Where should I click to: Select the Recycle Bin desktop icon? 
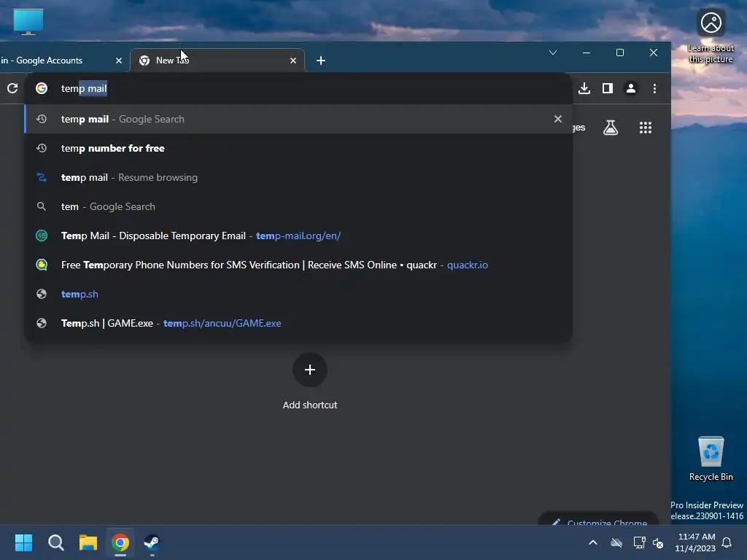pyautogui.click(x=711, y=459)
